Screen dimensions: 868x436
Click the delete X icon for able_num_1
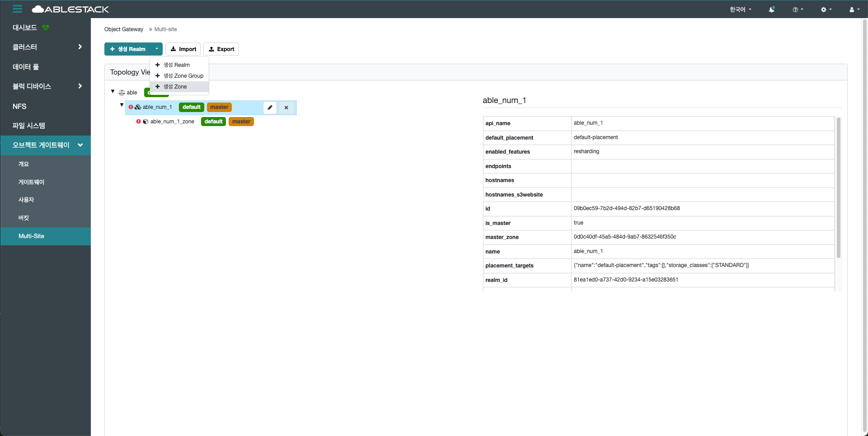pos(286,108)
